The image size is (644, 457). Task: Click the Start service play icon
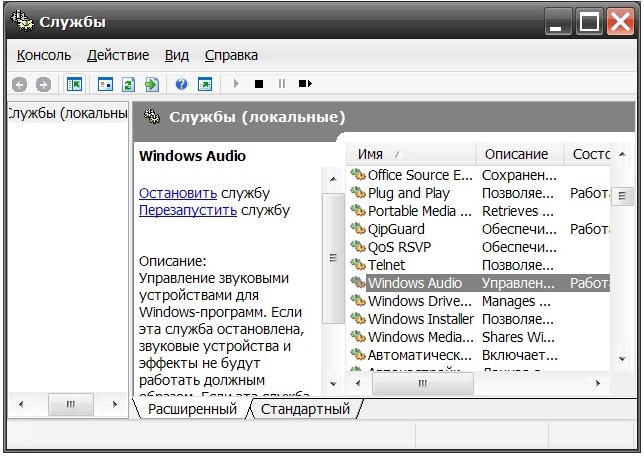pos(236,84)
